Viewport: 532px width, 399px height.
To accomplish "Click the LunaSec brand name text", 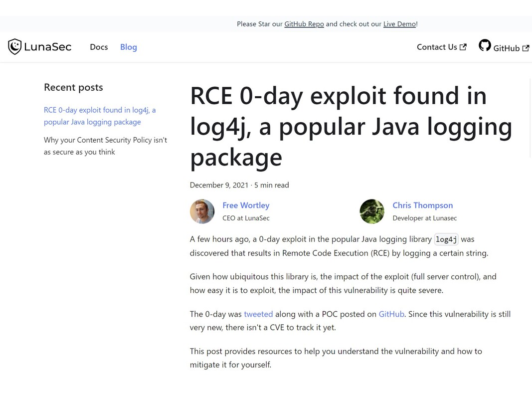I will [x=48, y=47].
